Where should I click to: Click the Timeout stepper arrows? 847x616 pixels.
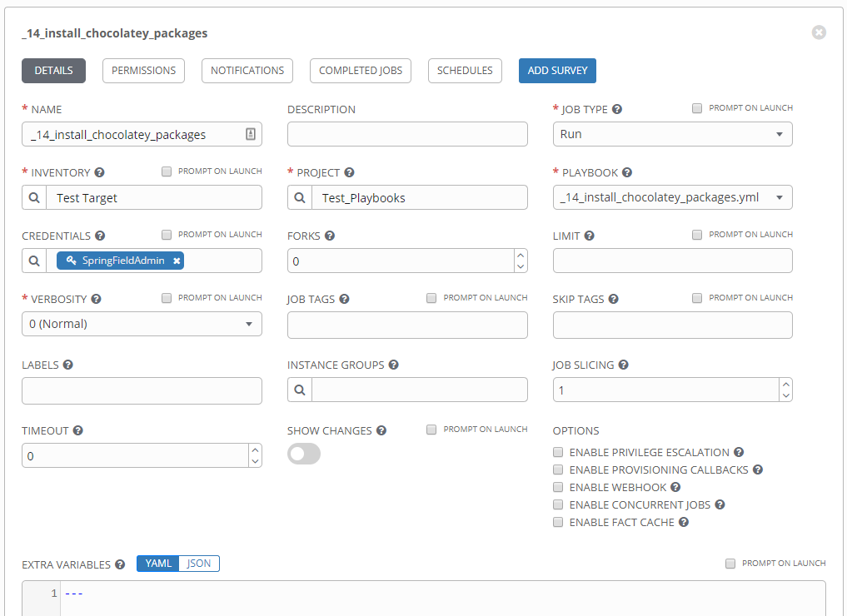click(x=255, y=455)
